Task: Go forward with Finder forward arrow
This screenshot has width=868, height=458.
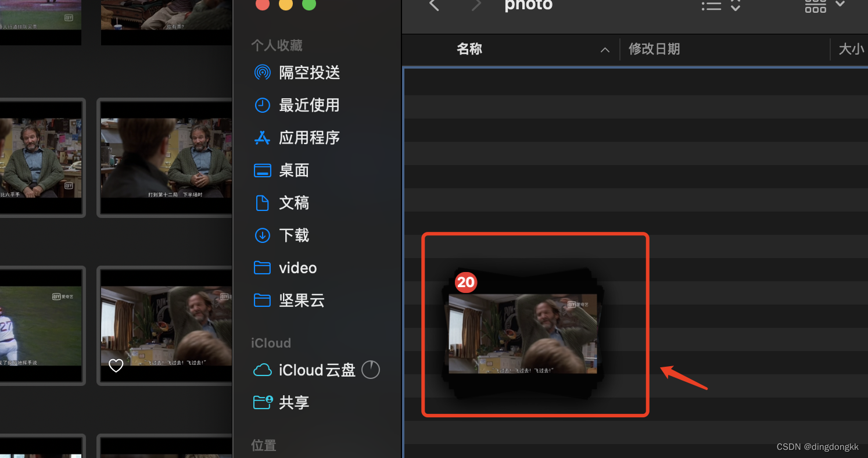Action: pos(476,5)
